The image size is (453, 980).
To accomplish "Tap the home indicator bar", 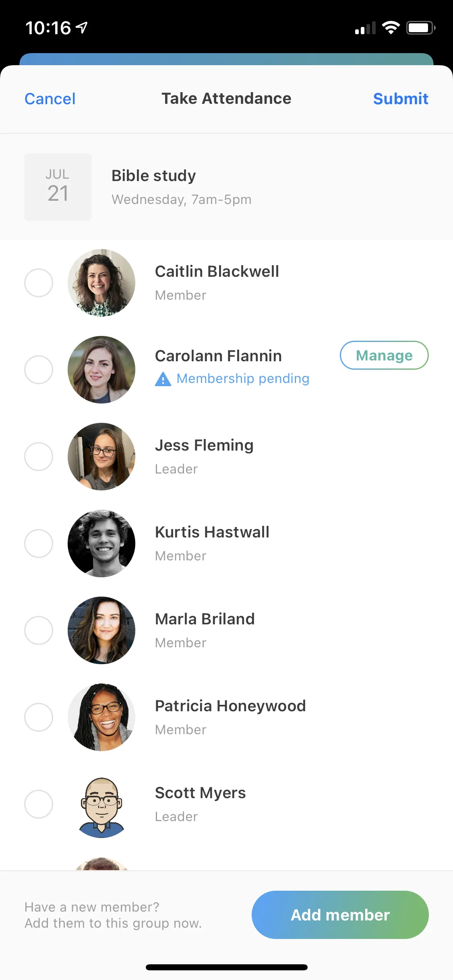I will 226,967.
